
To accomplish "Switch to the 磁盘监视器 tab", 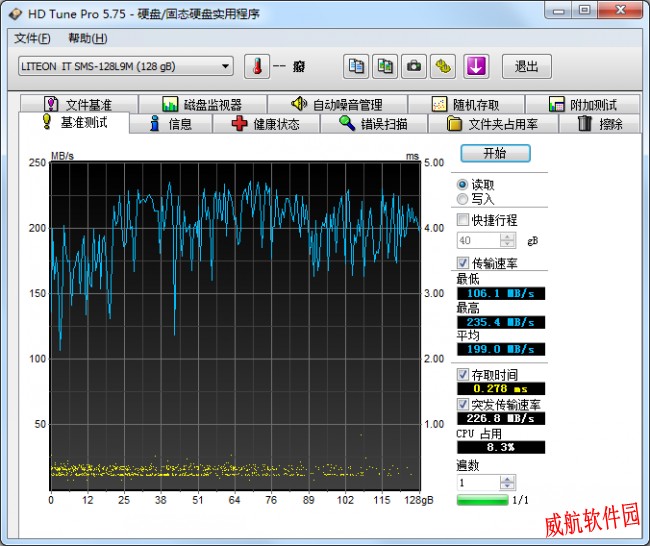I will pyautogui.click(x=202, y=104).
